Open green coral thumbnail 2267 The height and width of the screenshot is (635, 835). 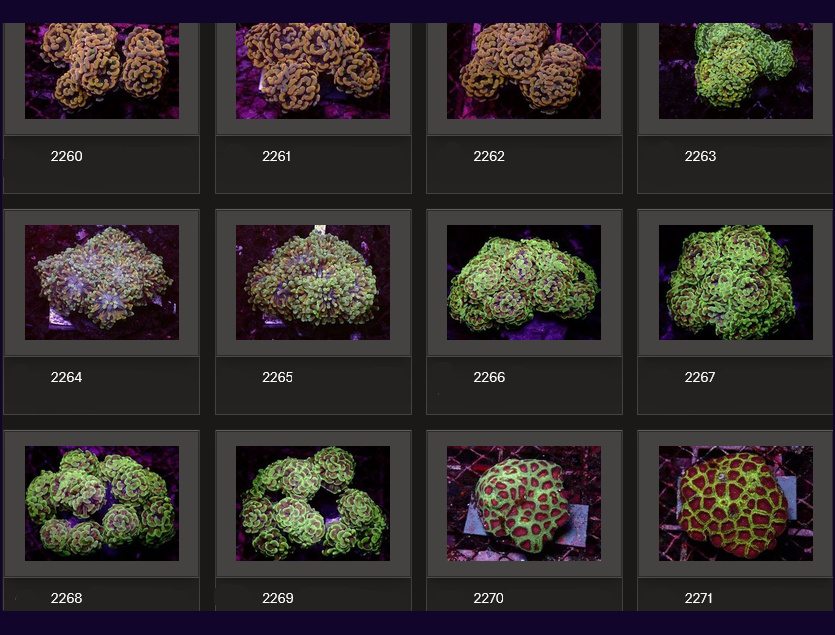(735, 282)
